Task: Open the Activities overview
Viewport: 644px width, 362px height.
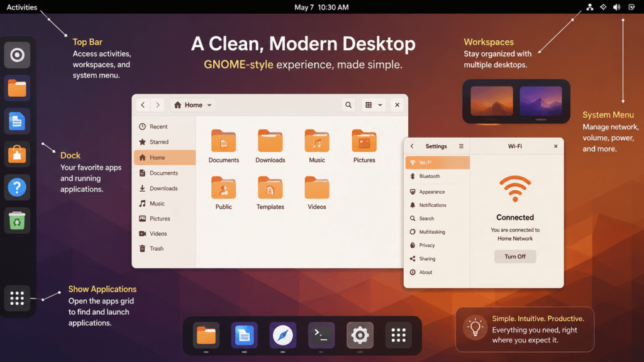Action: coord(22,8)
